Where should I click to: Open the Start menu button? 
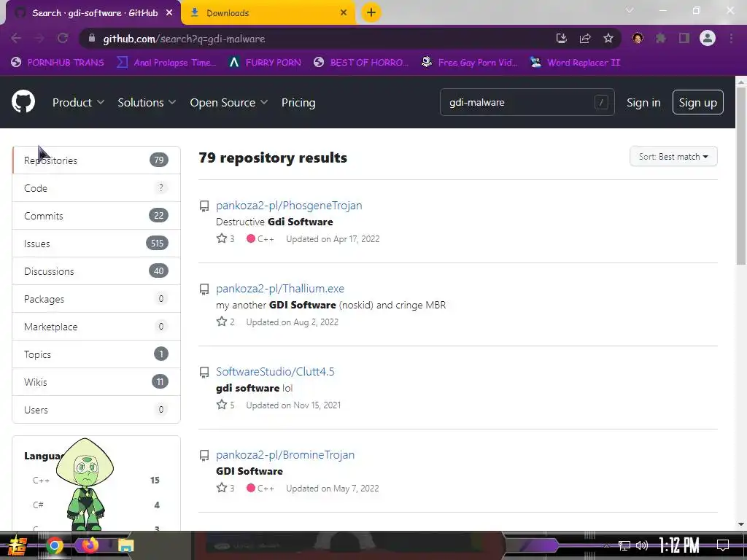18,545
